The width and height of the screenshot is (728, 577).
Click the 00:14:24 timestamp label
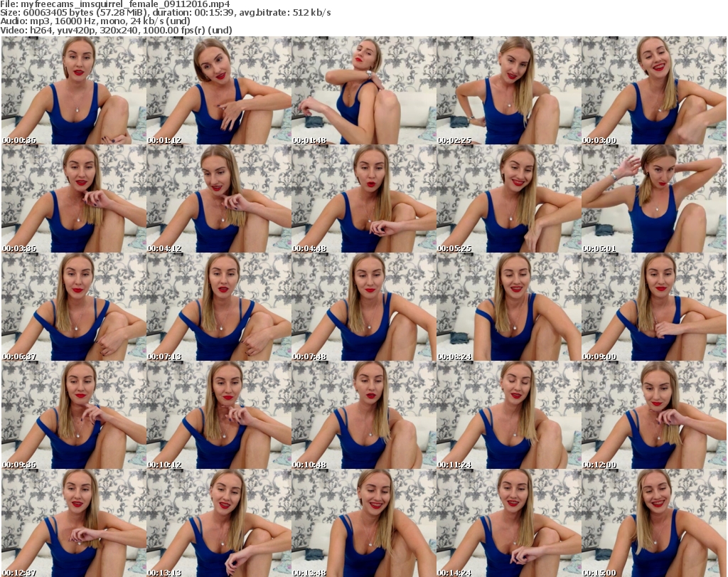[454, 573]
